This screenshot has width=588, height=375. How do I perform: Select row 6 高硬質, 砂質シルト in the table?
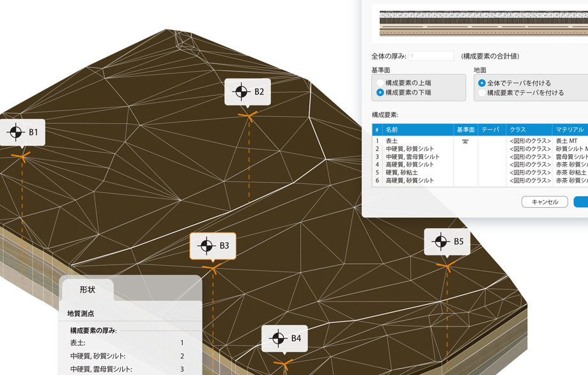click(x=480, y=180)
